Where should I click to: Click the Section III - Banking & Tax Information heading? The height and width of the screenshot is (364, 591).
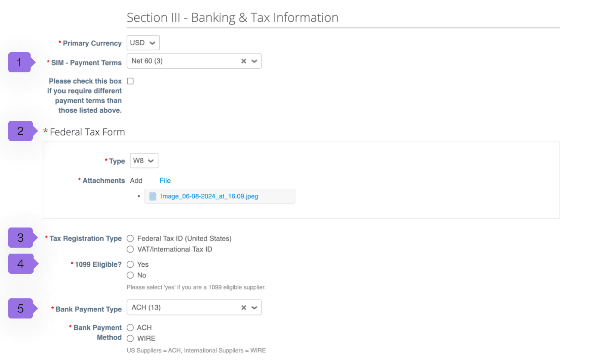tap(232, 18)
